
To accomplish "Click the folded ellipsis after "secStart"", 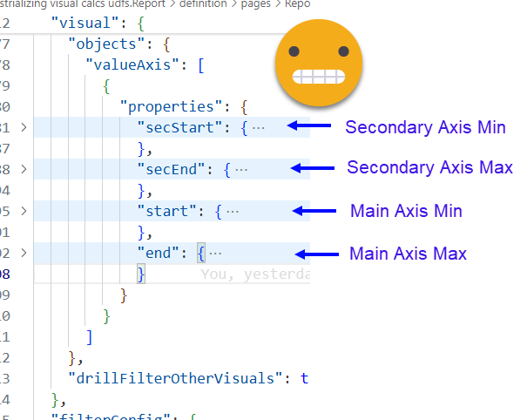I will (x=259, y=128).
